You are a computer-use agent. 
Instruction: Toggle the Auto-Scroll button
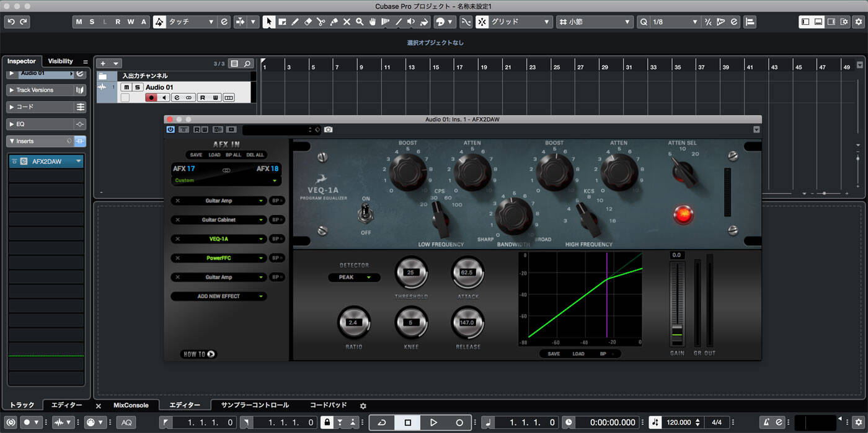pyautogui.click(x=240, y=22)
